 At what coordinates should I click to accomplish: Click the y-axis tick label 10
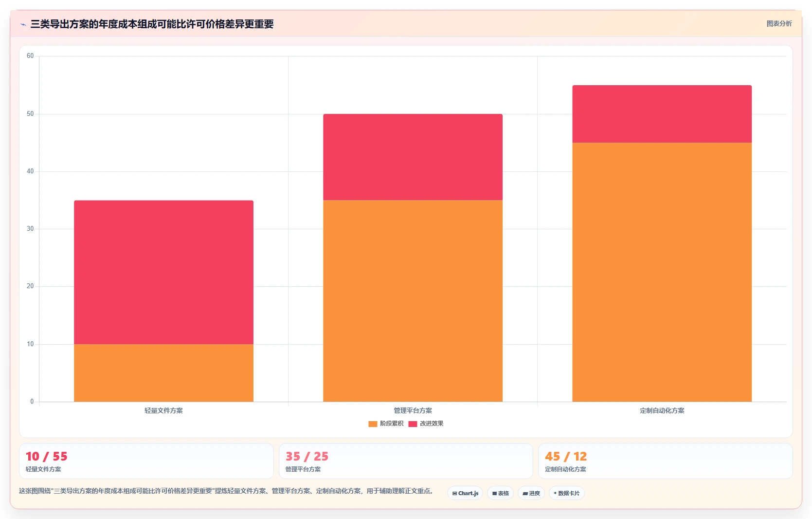tap(30, 344)
